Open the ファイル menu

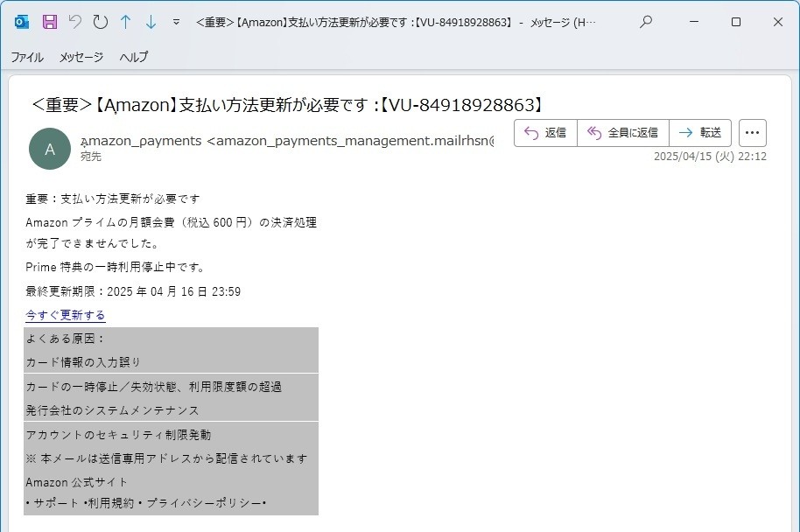pos(27,57)
